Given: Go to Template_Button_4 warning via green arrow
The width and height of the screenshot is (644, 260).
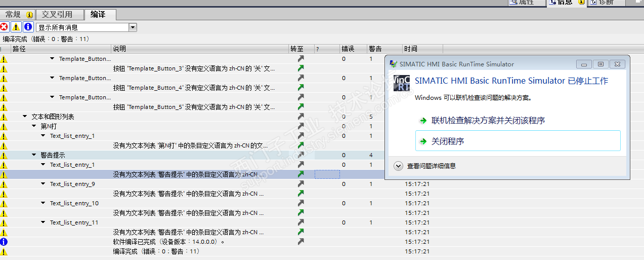Looking at the screenshot, I should pos(301,88).
